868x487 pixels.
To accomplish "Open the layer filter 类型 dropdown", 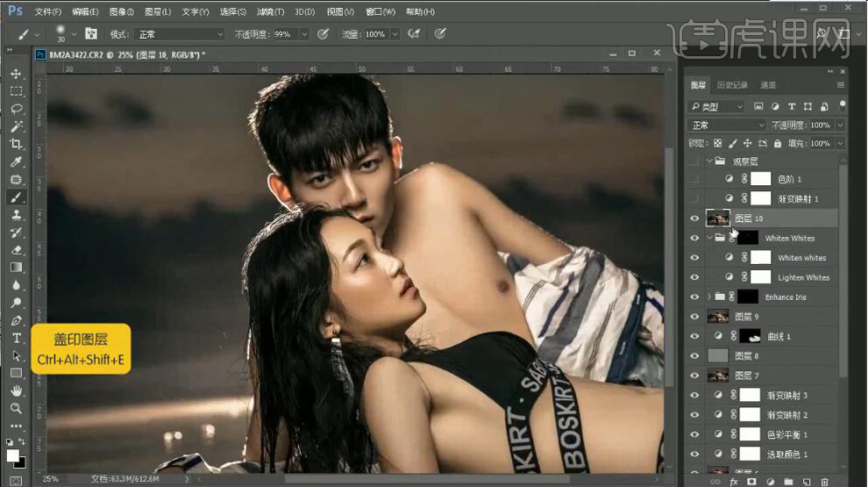I will [x=716, y=106].
